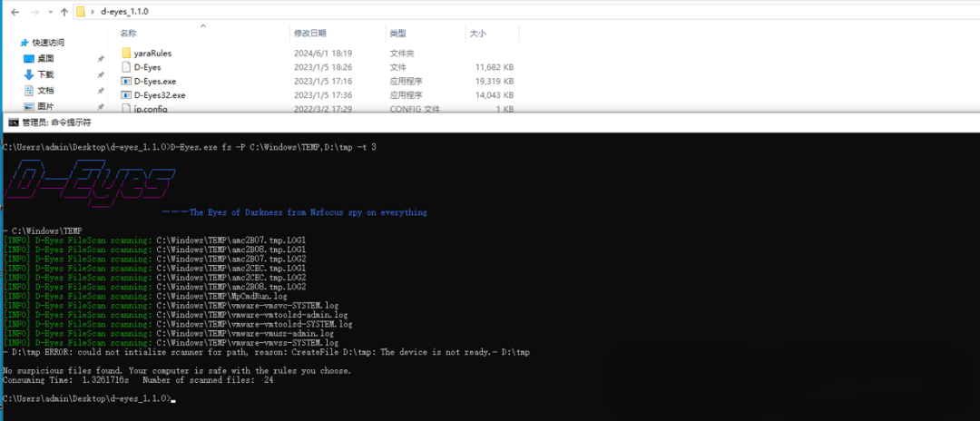980x421 pixels.
Task: Click the No suspicious files found line
Action: [x=177, y=370]
